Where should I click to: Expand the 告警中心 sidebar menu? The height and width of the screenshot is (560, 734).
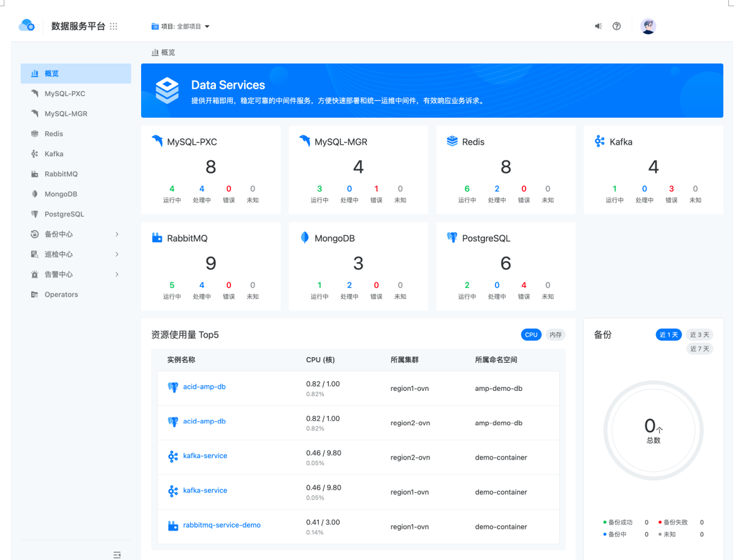pos(75,274)
